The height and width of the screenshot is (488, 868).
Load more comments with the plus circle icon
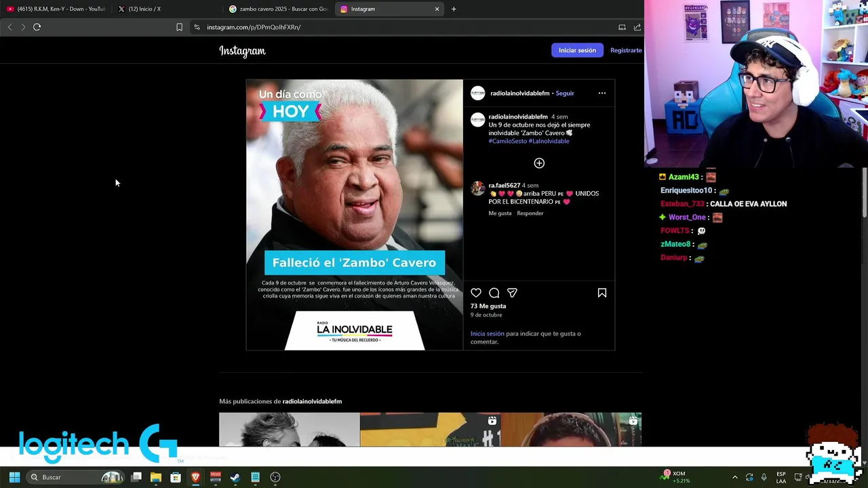539,163
